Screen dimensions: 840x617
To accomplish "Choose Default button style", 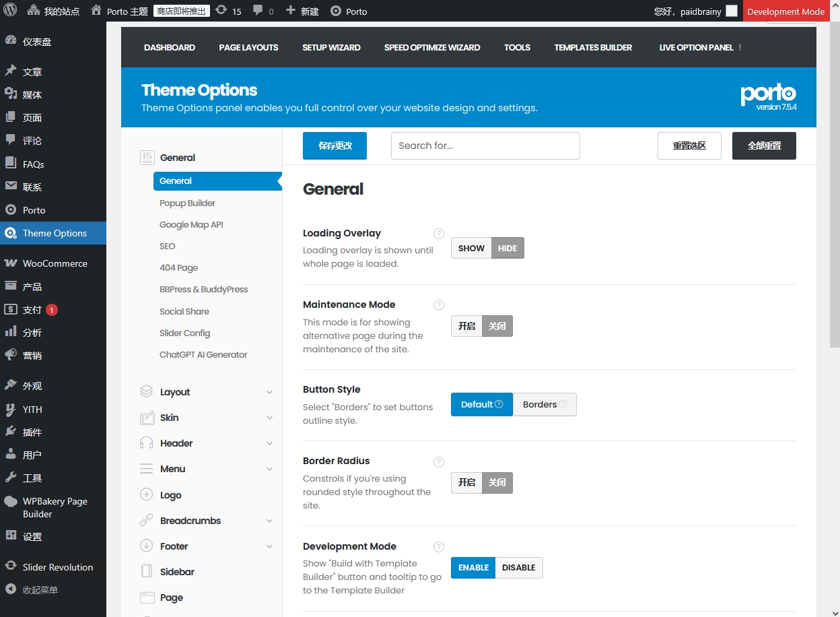I will coord(482,404).
